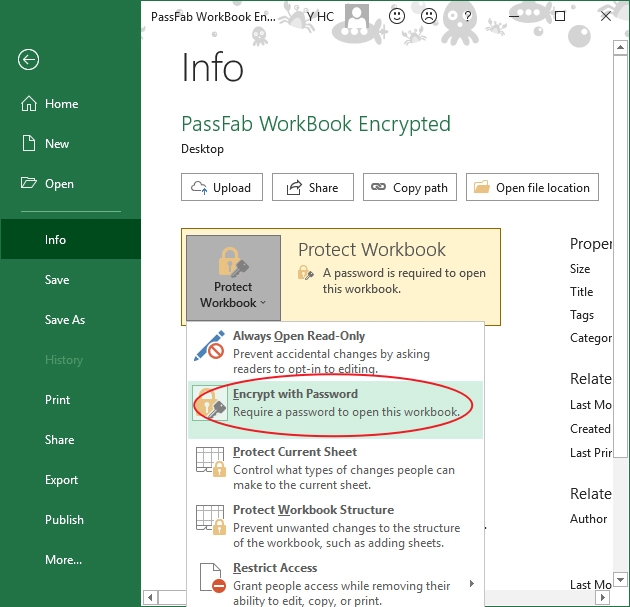Click the Protect Current Sheet grid icon
This screenshot has width=630, height=607.
[x=210, y=462]
